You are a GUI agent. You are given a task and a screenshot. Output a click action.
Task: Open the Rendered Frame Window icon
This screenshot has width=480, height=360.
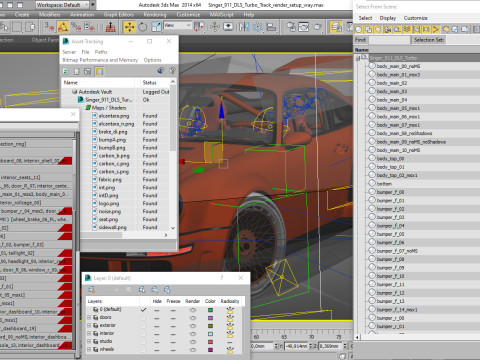(x=304, y=27)
